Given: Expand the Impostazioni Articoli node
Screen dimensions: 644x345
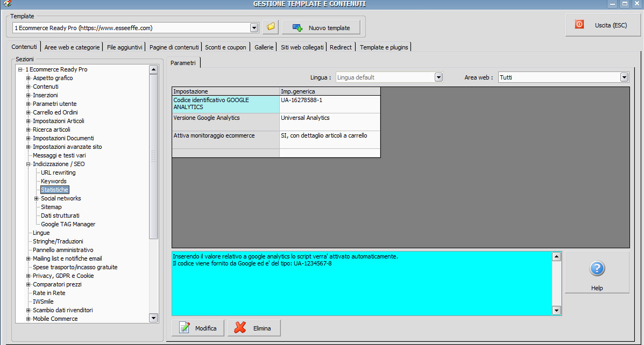Looking at the screenshot, I should [29, 121].
